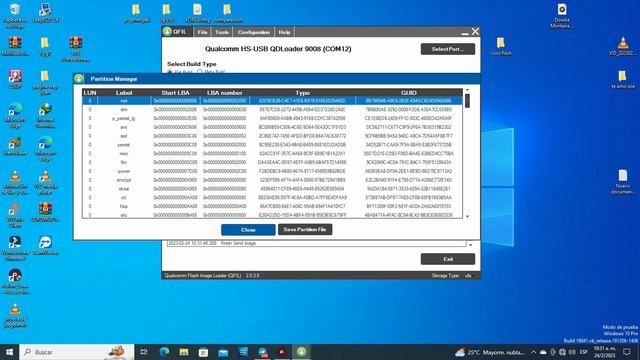
Task: Click the taskbar Buscar search box
Action: [x=77, y=352]
